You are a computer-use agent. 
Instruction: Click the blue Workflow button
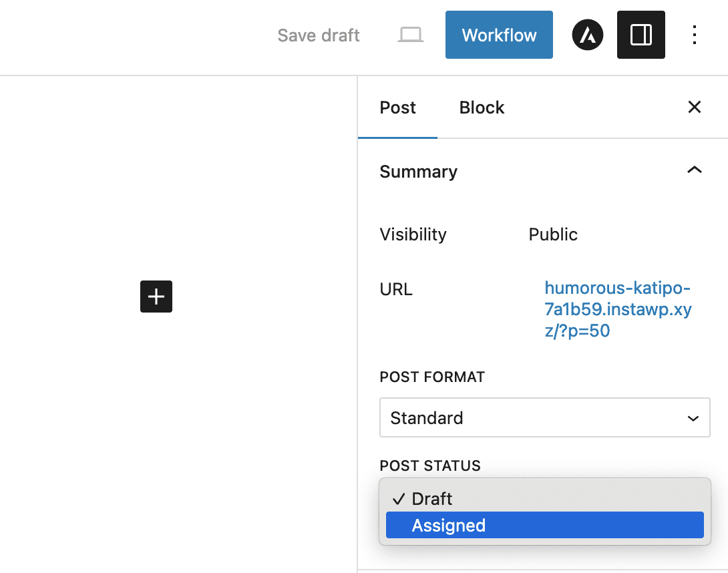click(x=499, y=35)
